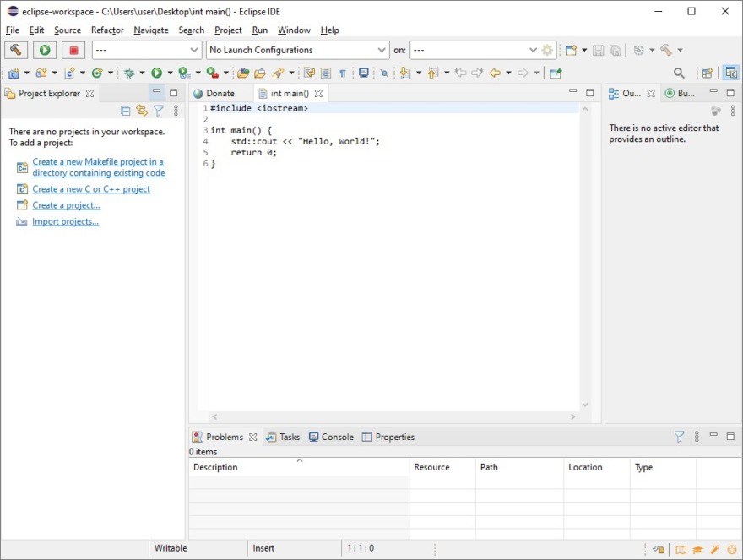Viewport: 743px width, 560px height.
Task: Open the Search dialog via the magnifier icon
Action: pyautogui.click(x=680, y=73)
